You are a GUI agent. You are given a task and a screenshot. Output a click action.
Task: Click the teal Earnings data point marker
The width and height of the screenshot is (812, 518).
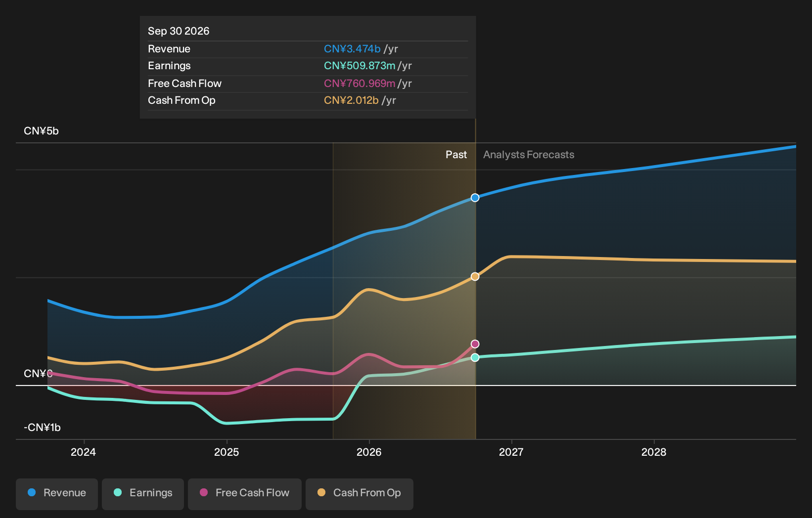pyautogui.click(x=475, y=357)
